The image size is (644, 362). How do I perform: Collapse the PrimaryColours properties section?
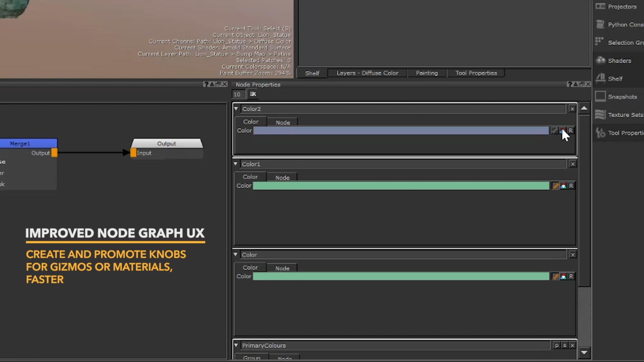[x=236, y=345]
